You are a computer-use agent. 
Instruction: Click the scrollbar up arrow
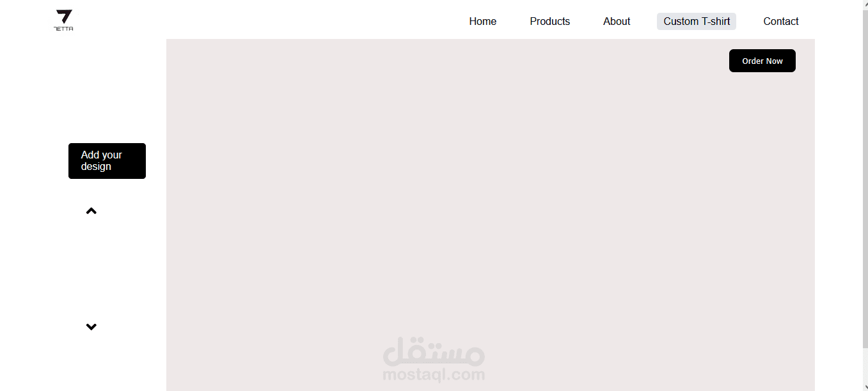coord(865,4)
